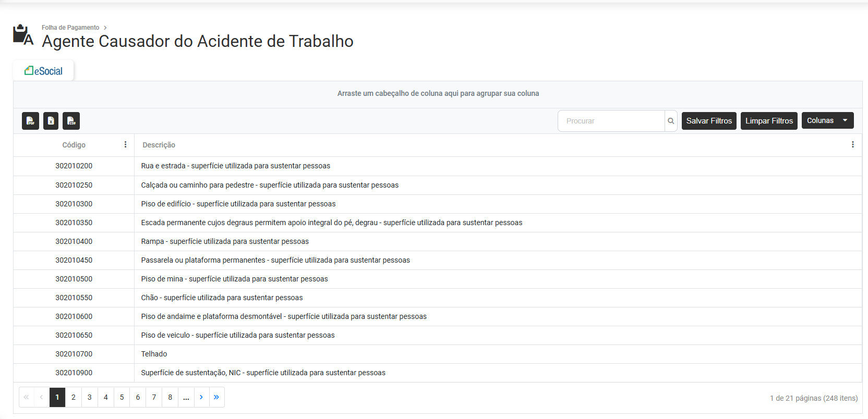Expand more pages with the ellipsis
Image resolution: width=868 pixels, height=419 pixels.
pos(186,397)
